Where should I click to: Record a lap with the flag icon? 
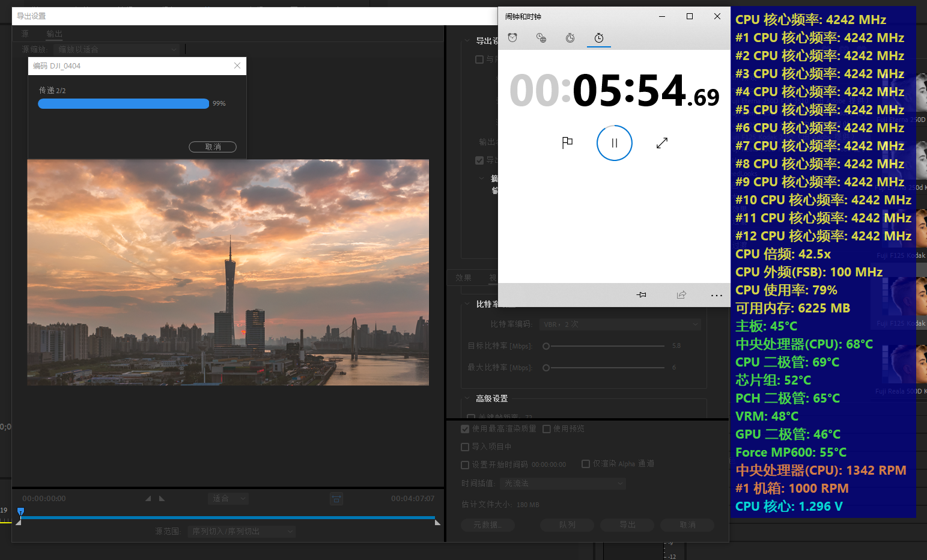pyautogui.click(x=567, y=142)
